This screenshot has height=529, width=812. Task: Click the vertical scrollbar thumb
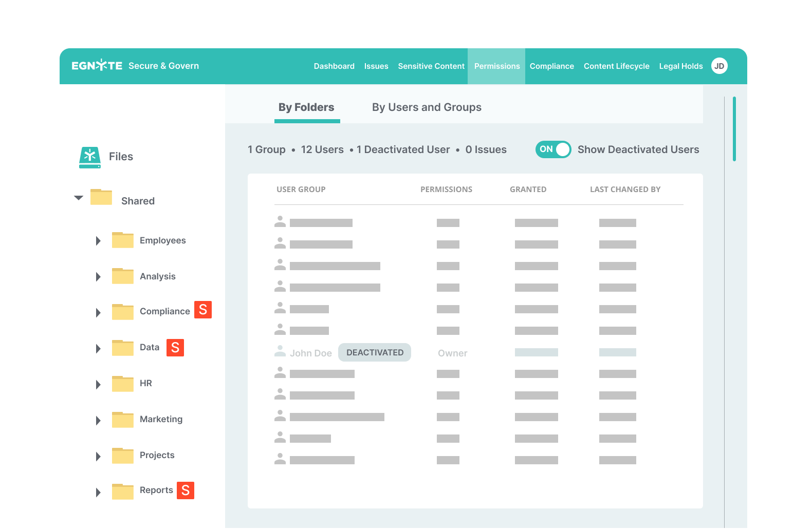pos(734,128)
